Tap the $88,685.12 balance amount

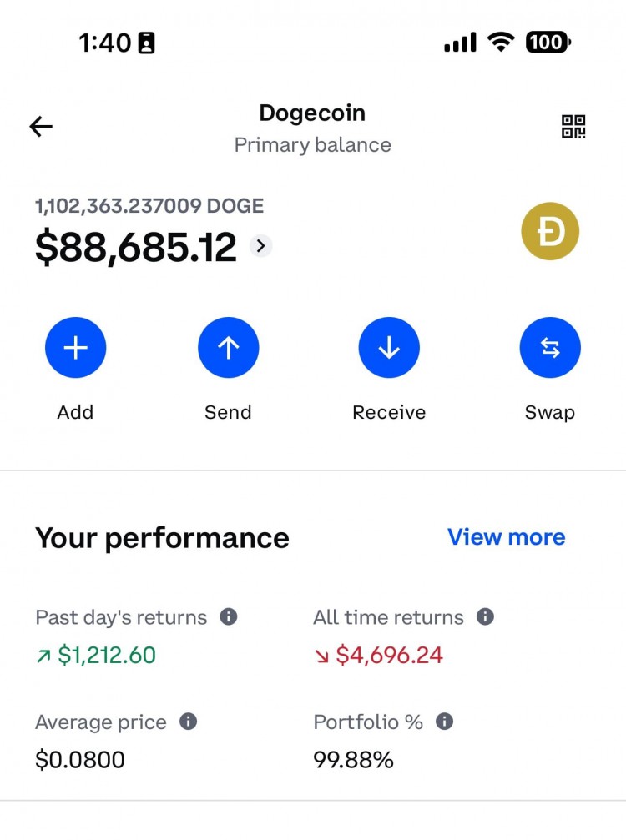[135, 247]
